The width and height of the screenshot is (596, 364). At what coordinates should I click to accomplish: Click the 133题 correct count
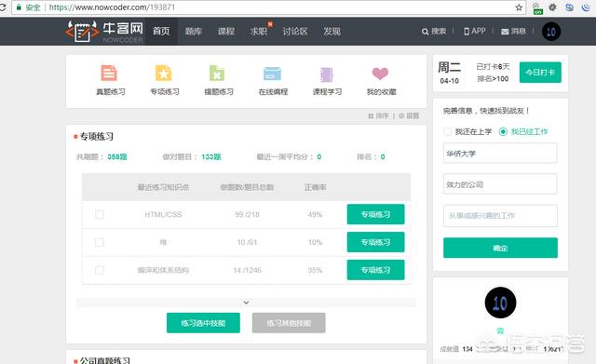[211, 157]
